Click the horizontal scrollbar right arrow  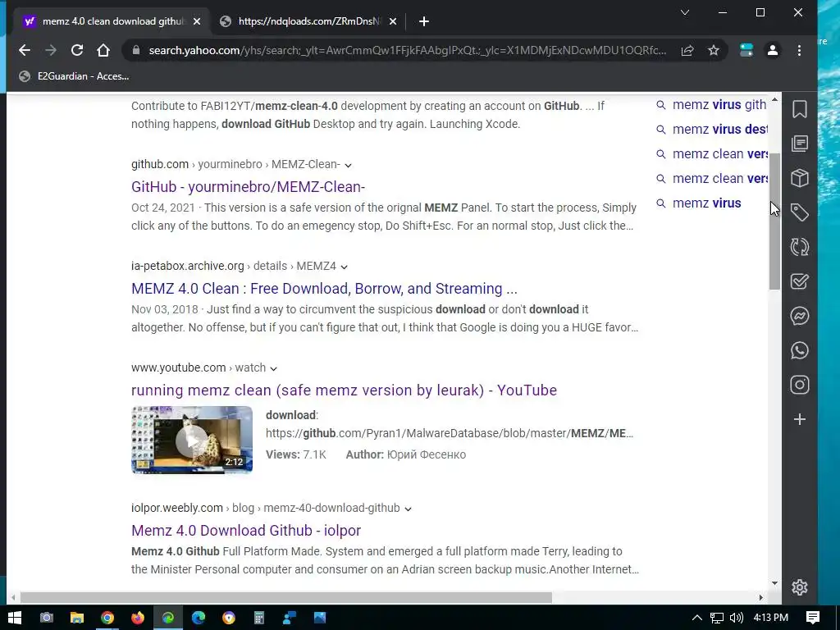760,597
